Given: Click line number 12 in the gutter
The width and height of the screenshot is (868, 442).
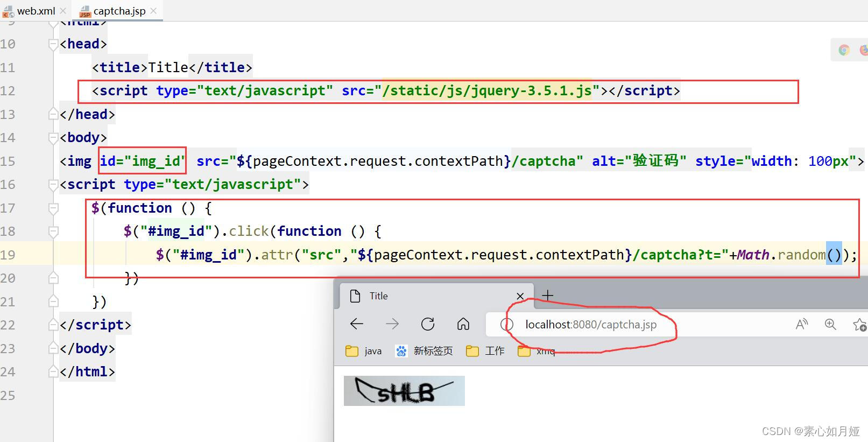Looking at the screenshot, I should 8,91.
